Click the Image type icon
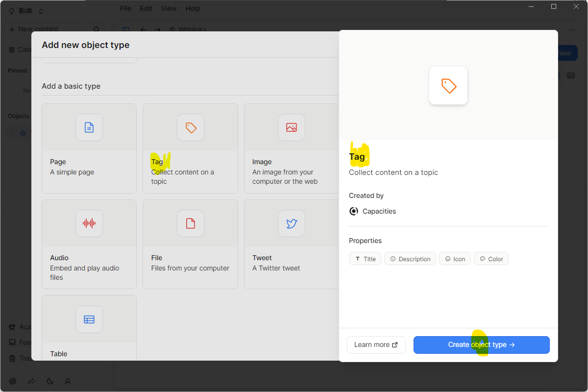This screenshot has height=392, width=588. point(291,127)
